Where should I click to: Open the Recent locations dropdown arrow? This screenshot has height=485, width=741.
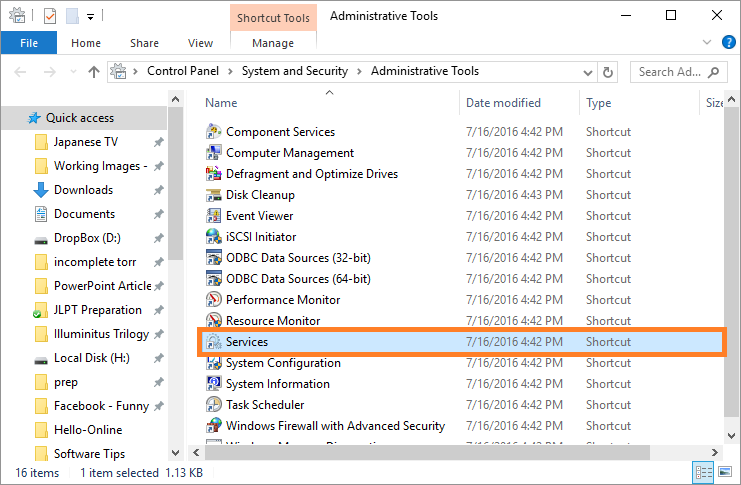(x=73, y=72)
